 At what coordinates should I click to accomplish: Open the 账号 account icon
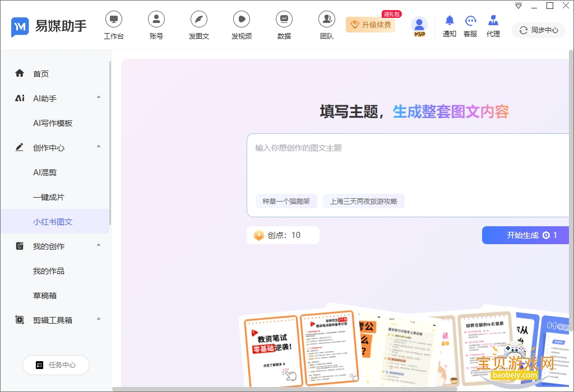click(156, 20)
